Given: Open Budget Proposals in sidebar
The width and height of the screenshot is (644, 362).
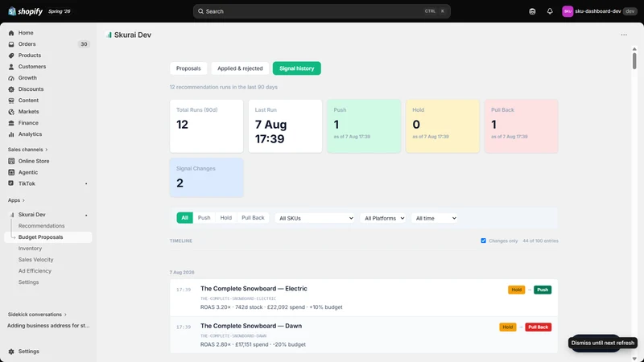Looking at the screenshot, I should 48,237.
